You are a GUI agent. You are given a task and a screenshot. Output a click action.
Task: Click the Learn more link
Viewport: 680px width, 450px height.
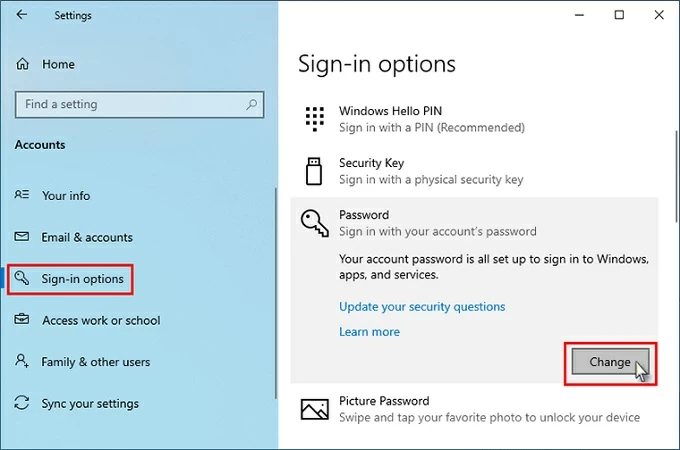(369, 332)
